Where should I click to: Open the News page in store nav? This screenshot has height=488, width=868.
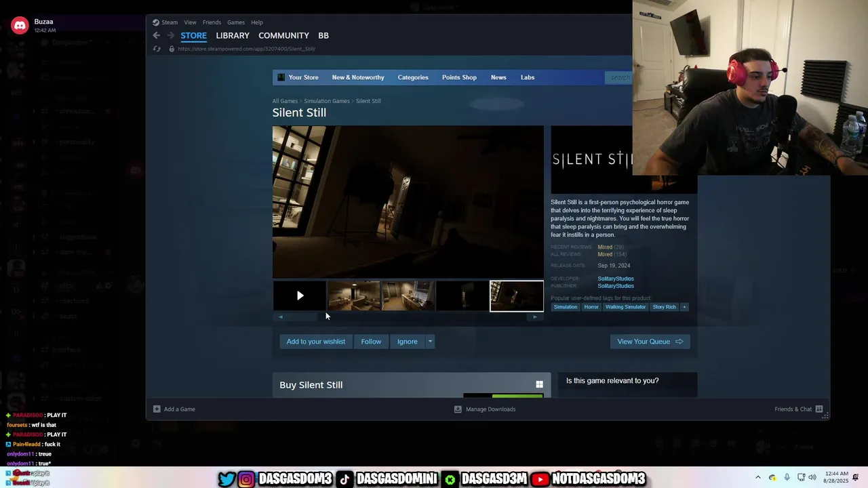click(498, 77)
